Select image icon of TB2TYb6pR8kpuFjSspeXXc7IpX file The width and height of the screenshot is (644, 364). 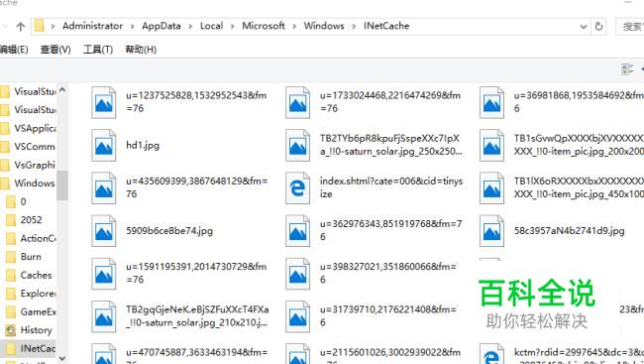click(297, 145)
